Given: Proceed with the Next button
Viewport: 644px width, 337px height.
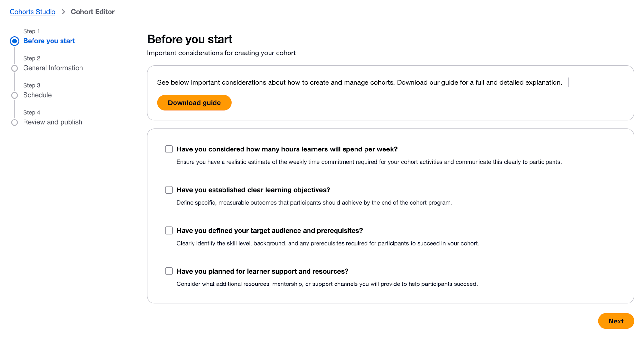Looking at the screenshot, I should coord(616,321).
